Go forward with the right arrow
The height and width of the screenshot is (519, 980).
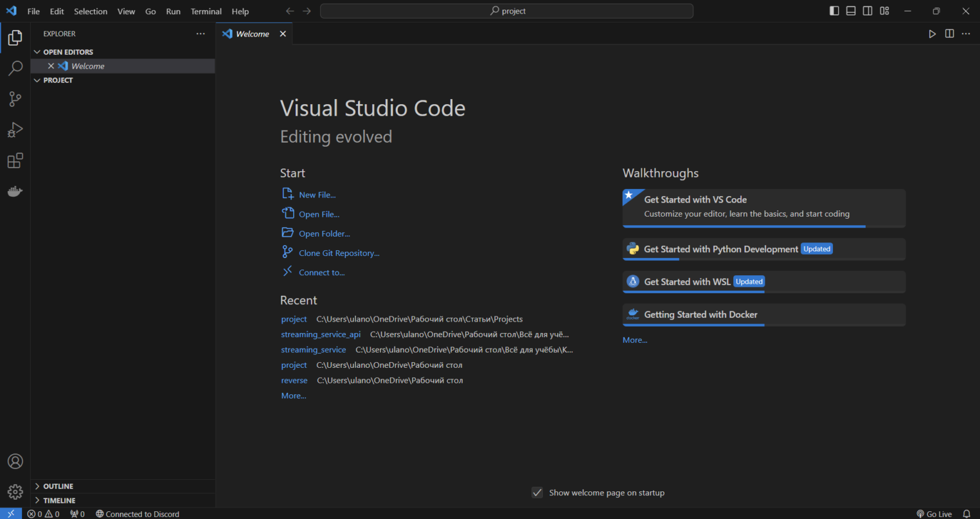tap(307, 11)
